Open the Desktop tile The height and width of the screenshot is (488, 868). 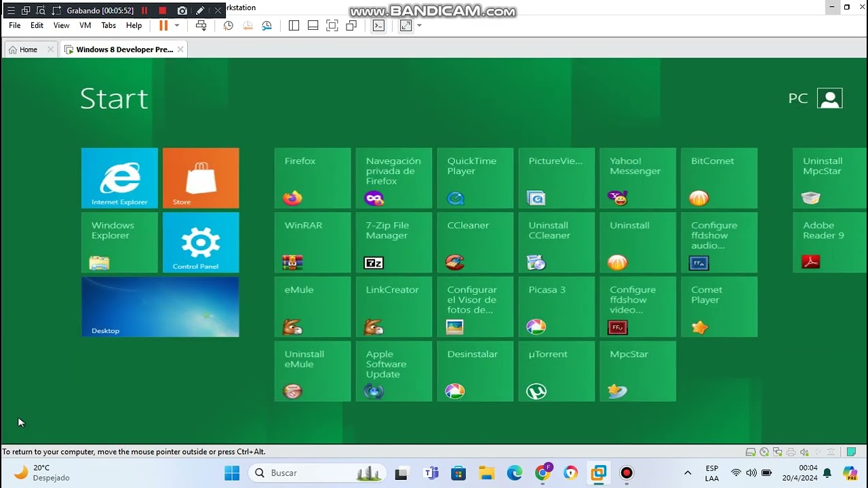(x=160, y=306)
